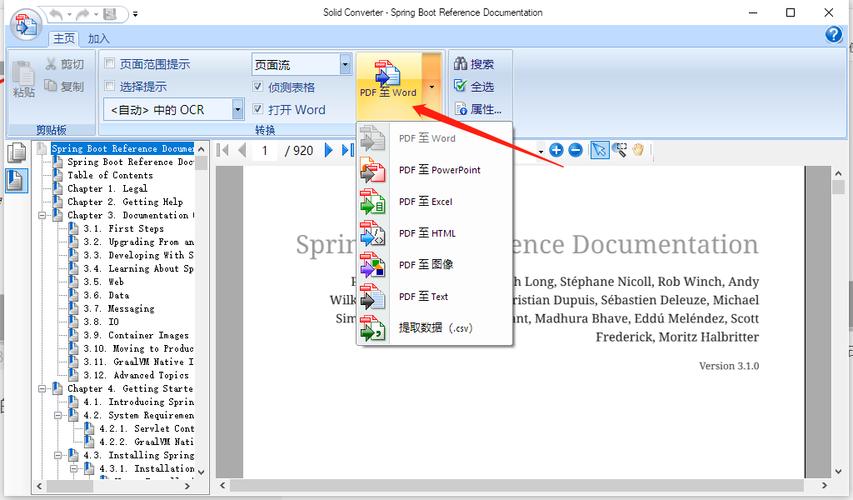Open the Help question mark icon

pyautogui.click(x=833, y=35)
